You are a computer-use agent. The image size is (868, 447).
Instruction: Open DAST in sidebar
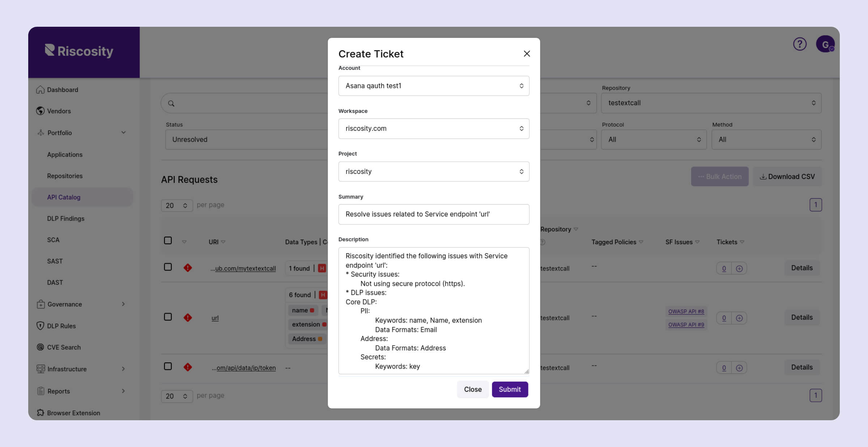(x=55, y=282)
